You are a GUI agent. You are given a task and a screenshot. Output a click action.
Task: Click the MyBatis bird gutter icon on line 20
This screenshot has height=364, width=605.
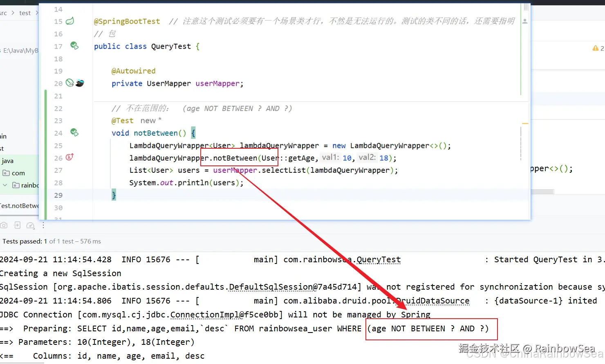(x=80, y=83)
